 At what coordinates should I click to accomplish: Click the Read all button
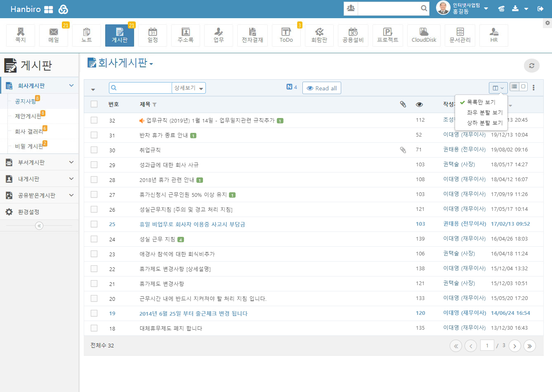322,88
